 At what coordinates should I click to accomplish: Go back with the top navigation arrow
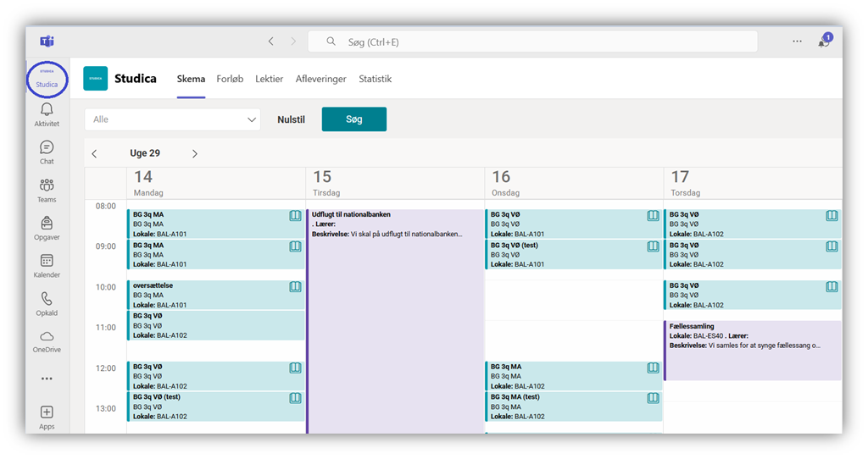tap(270, 41)
